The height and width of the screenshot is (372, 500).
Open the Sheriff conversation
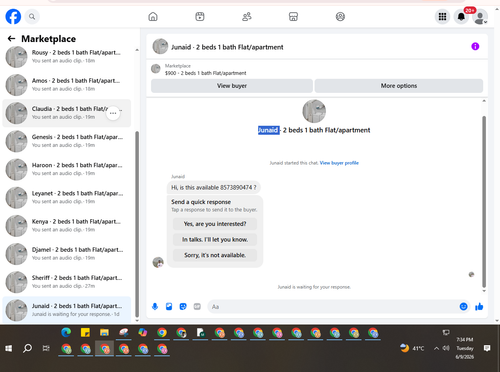click(x=67, y=282)
